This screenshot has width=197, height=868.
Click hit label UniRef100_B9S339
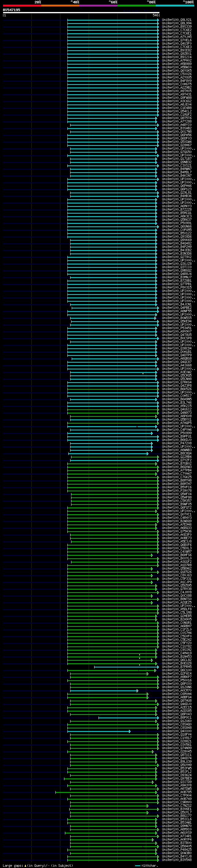tap(176, 26)
